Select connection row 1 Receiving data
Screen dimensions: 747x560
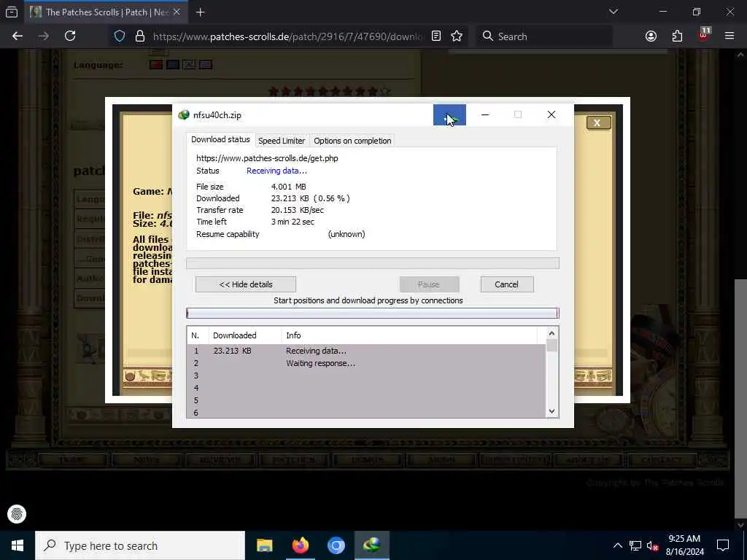pos(366,351)
